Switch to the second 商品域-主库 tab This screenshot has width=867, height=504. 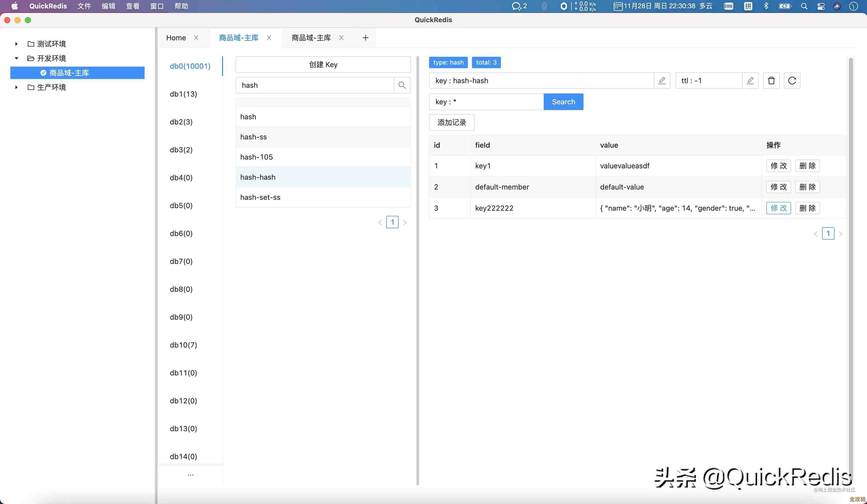point(311,38)
